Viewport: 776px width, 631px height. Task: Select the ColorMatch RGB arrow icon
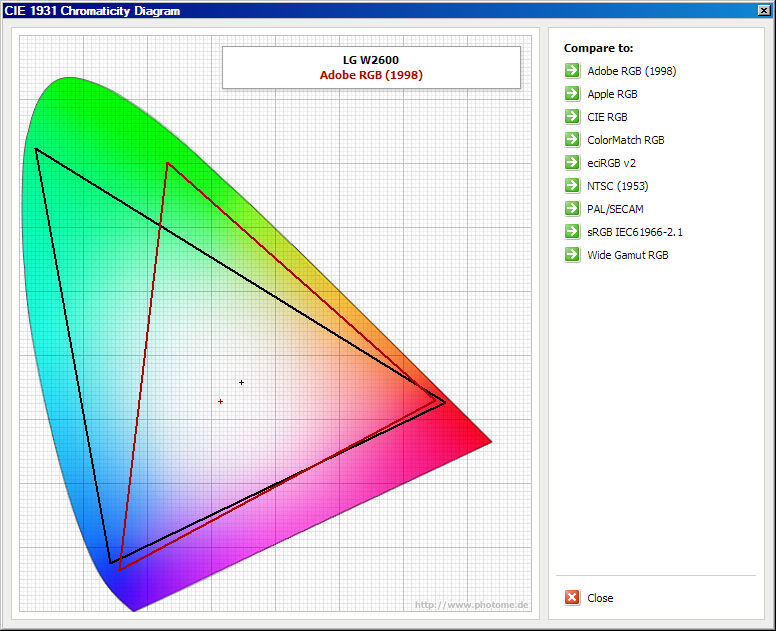tap(572, 140)
